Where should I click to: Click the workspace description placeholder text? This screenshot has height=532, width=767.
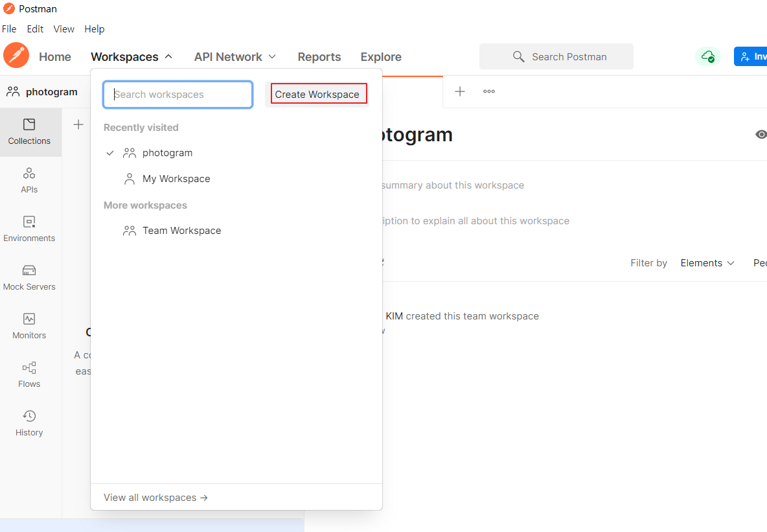pyautogui.click(x=475, y=221)
